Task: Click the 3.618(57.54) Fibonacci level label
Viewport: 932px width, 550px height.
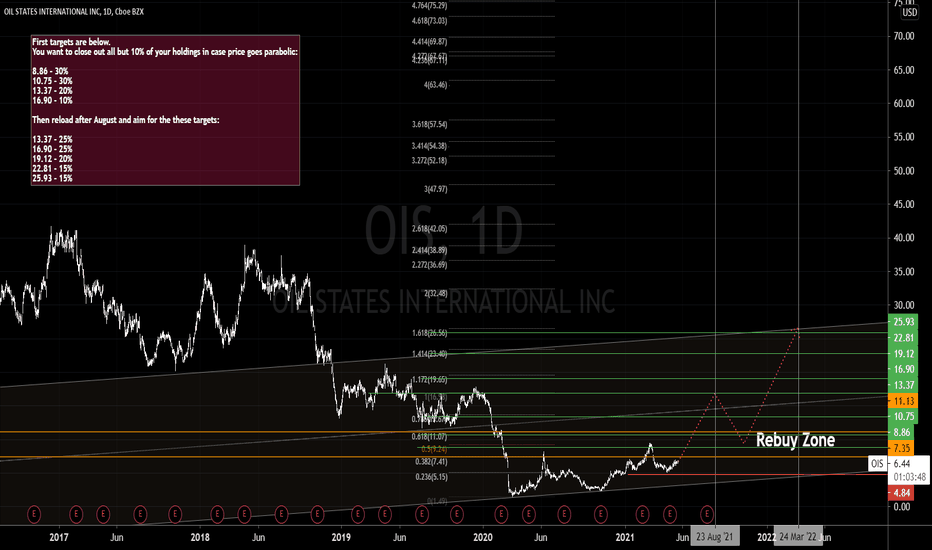Action: 429,125
